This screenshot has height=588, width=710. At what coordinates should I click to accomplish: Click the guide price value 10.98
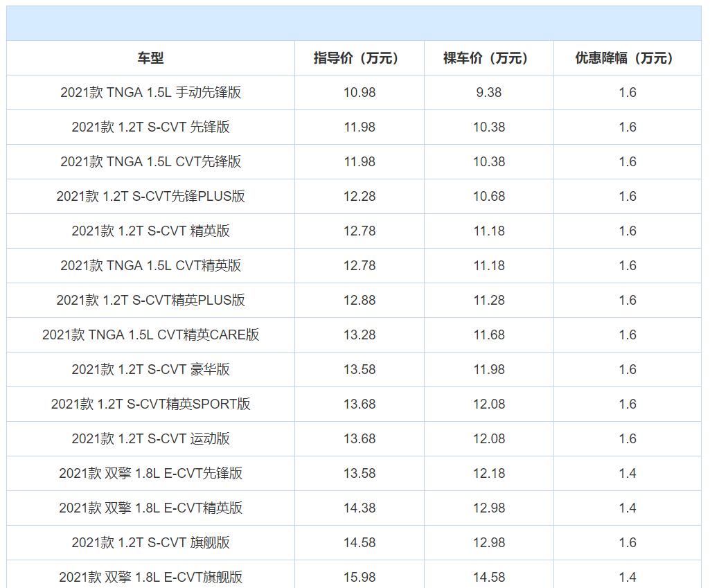pos(360,92)
